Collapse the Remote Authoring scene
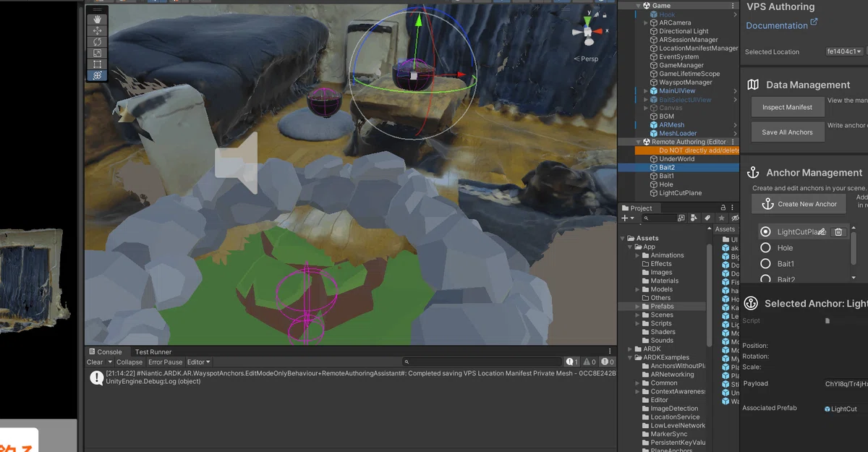Screen dimensions: 868x452 pos(638,142)
